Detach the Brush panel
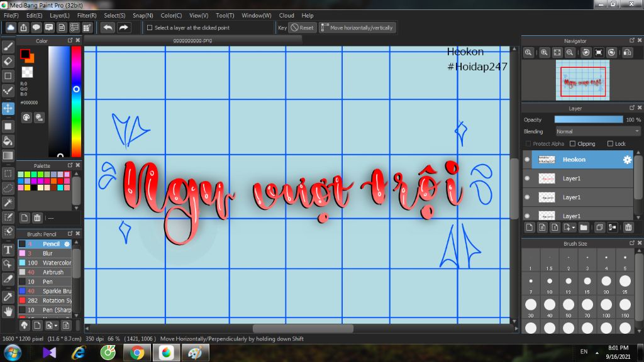The height and width of the screenshot is (362, 644). pyautogui.click(x=70, y=234)
